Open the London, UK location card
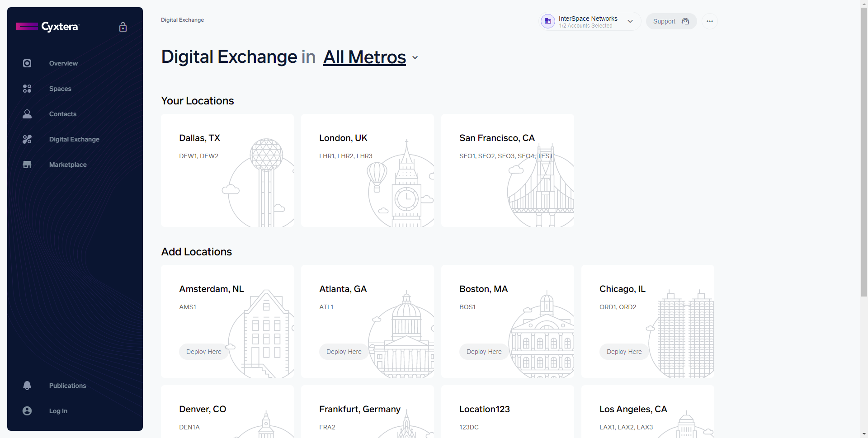 click(368, 170)
